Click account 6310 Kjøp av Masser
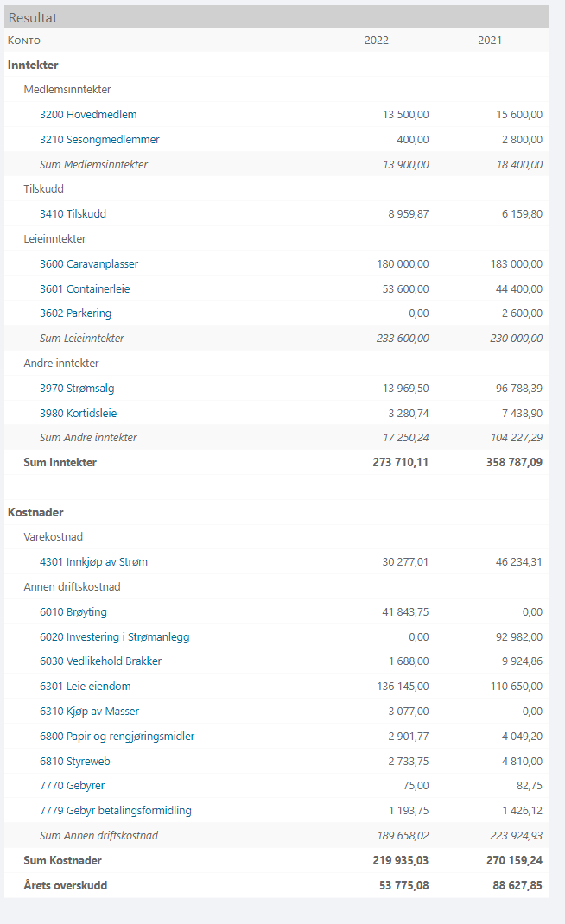Image resolution: width=565 pixels, height=924 pixels. pos(89,711)
